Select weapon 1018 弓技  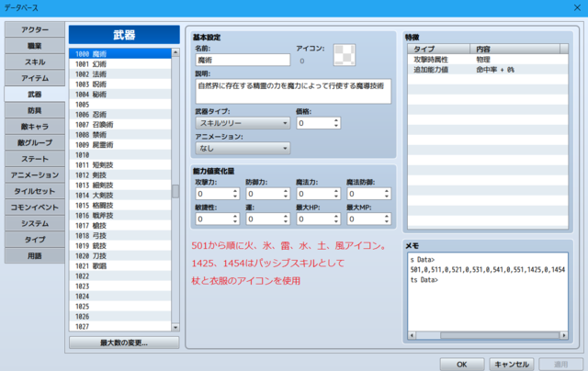pyautogui.click(x=120, y=236)
